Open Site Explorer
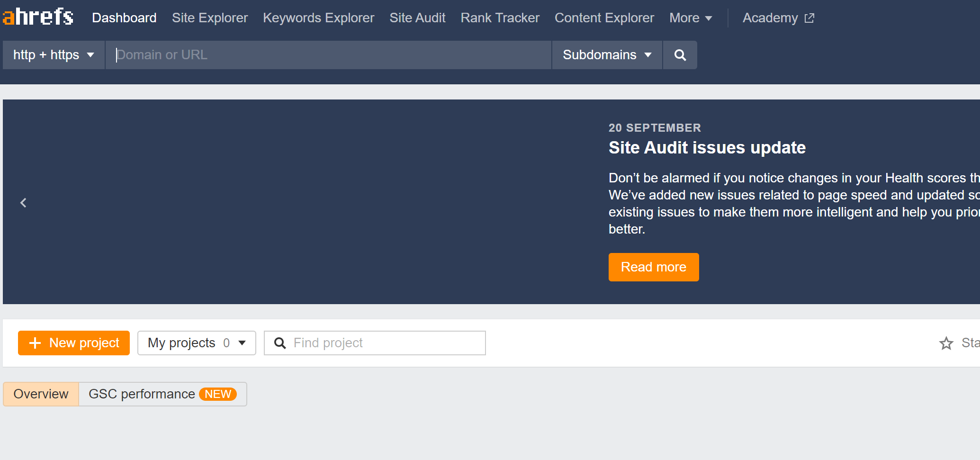The width and height of the screenshot is (980, 460). (x=210, y=18)
